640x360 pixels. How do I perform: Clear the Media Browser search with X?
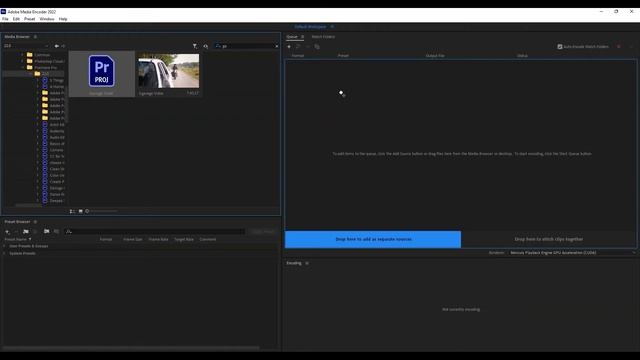[277, 46]
